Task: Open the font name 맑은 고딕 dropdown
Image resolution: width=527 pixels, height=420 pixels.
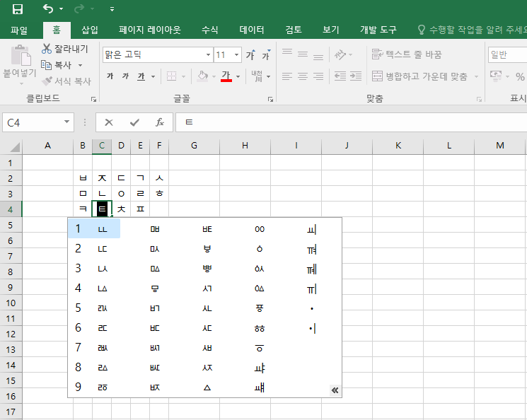Action: coord(208,54)
